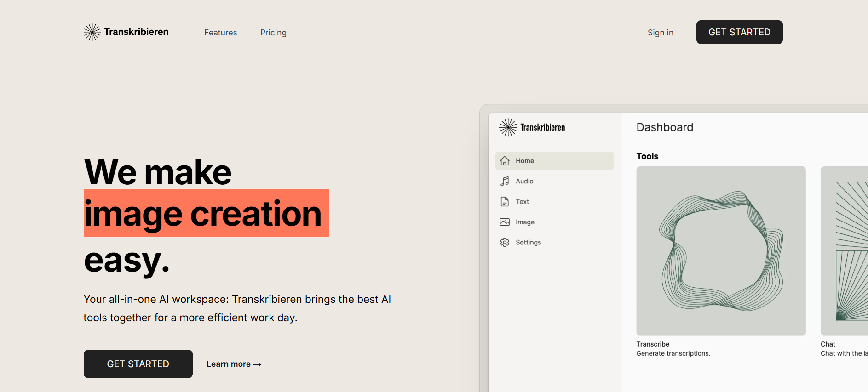Viewport: 868px width, 392px height.
Task: Select Text label in dashboard sidebar
Action: pos(522,201)
